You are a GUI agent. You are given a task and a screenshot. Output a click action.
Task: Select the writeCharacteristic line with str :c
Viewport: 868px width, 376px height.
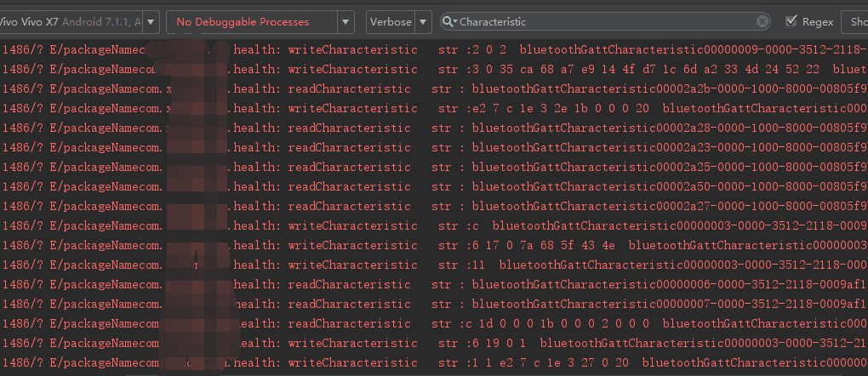pyautogui.click(x=434, y=226)
